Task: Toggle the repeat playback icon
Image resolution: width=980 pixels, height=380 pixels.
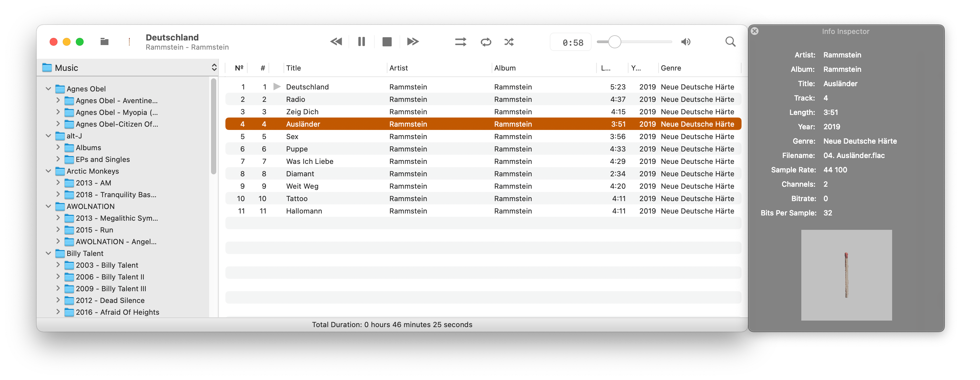Action: click(485, 41)
